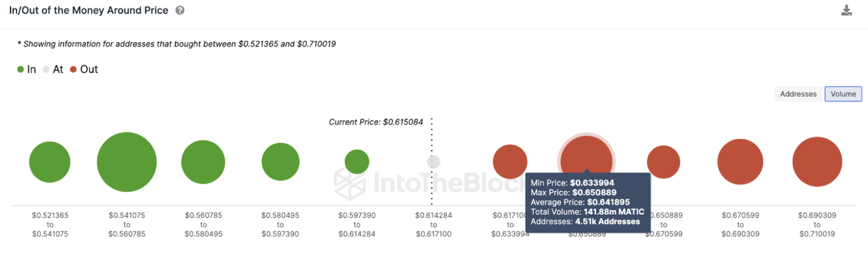Toggle the gray 'At' legend item
This screenshot has height=253, width=868.
coord(53,69)
